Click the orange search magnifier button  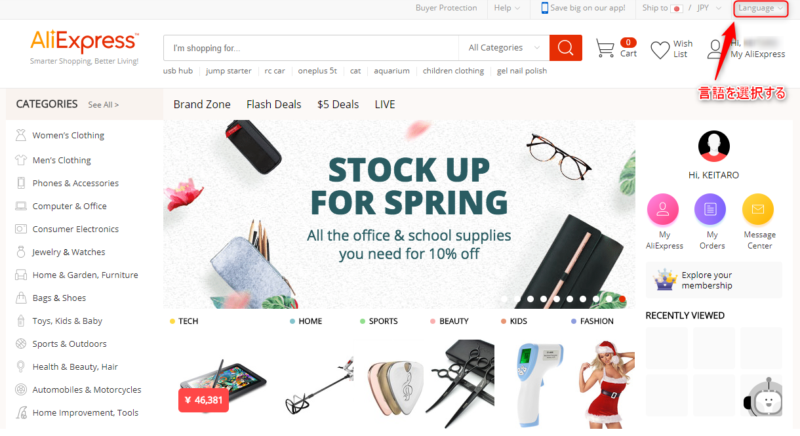pos(565,48)
